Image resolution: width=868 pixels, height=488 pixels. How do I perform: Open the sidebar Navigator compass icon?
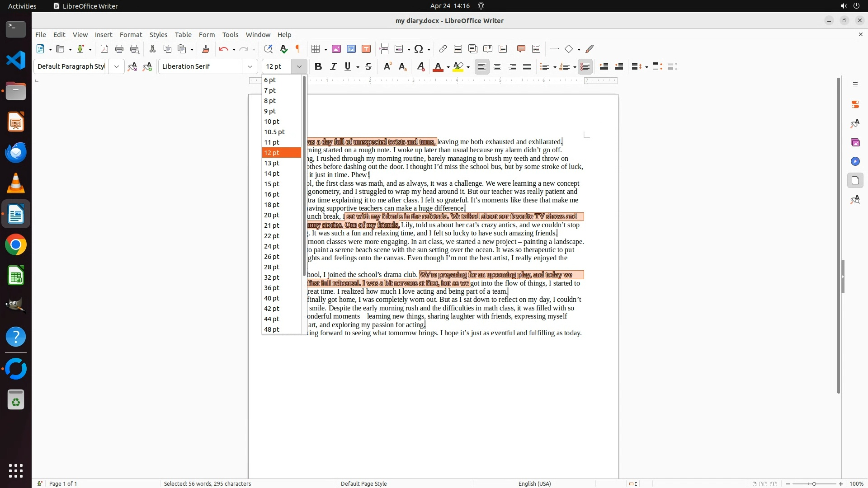tap(855, 161)
